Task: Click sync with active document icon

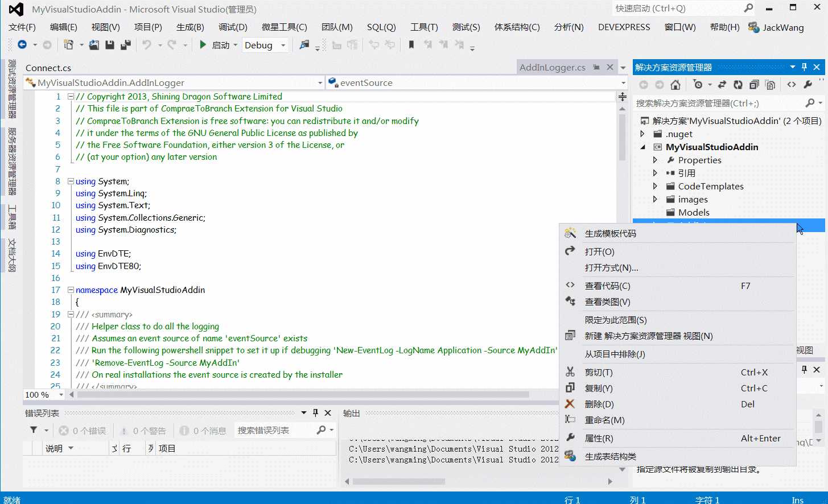Action: pos(722,85)
